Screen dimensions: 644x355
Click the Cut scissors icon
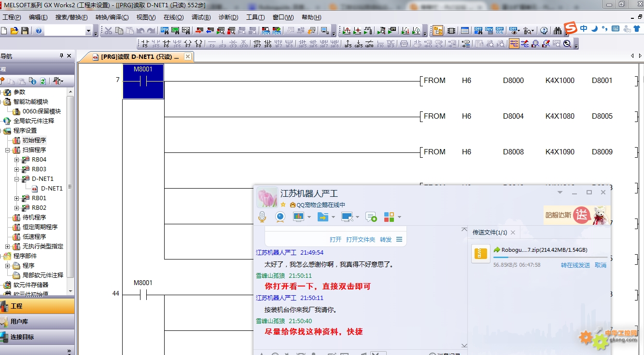[108, 31]
